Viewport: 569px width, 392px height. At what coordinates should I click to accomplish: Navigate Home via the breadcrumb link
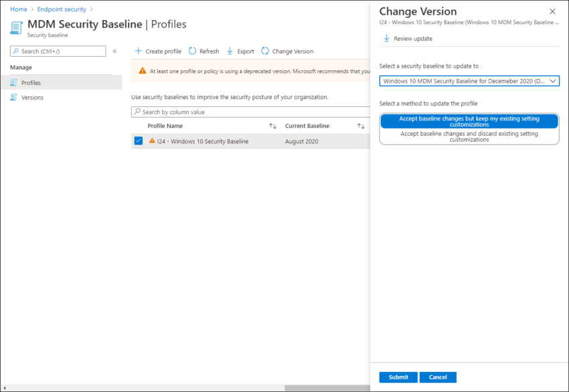(18, 9)
